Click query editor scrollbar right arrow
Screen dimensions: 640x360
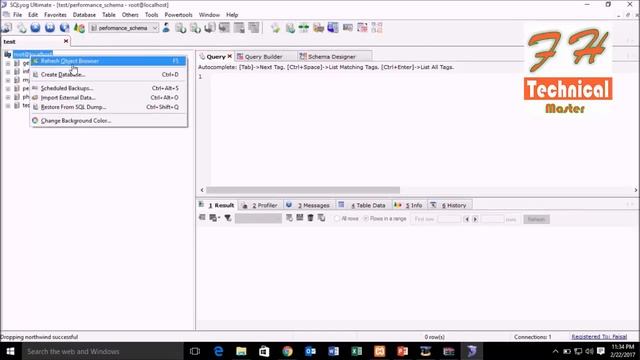(636, 190)
